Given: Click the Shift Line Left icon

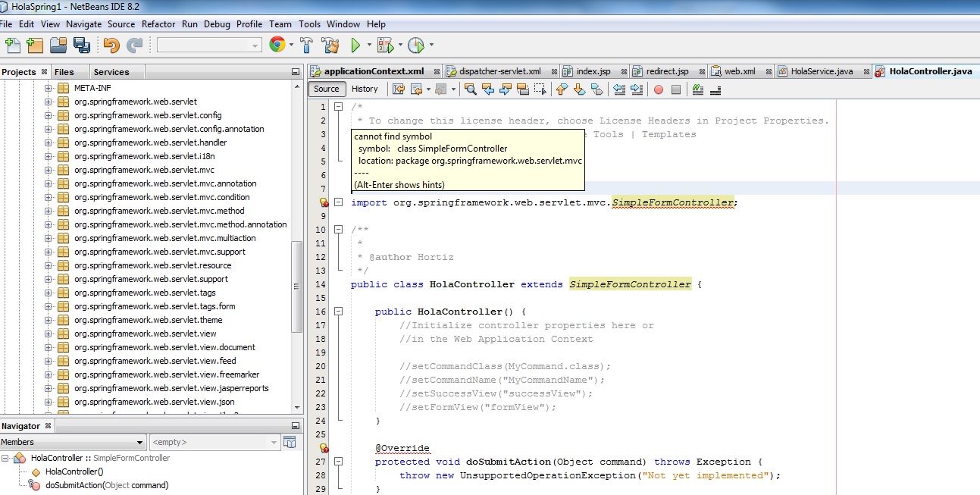Looking at the screenshot, I should 619,89.
